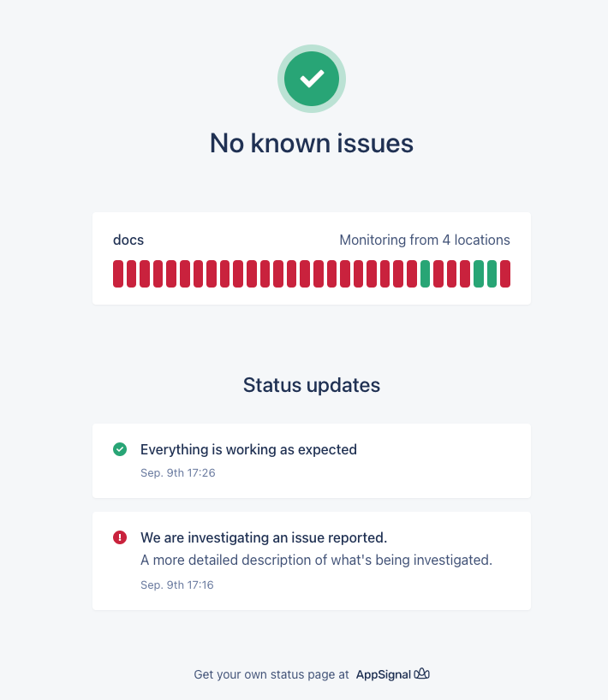Viewport: 608px width, 700px height.
Task: Click the 'Sep. 9th 17:16' timestamp
Action: (x=177, y=584)
